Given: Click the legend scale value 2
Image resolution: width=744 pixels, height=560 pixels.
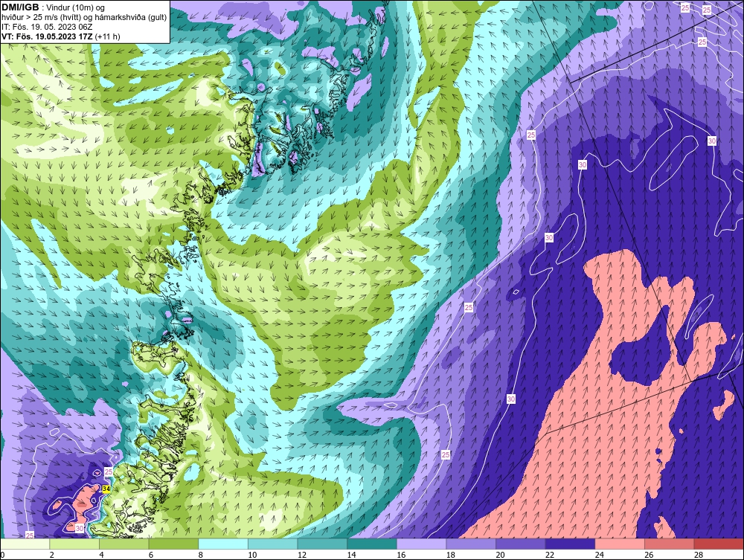Looking at the screenshot, I should pos(52,555).
